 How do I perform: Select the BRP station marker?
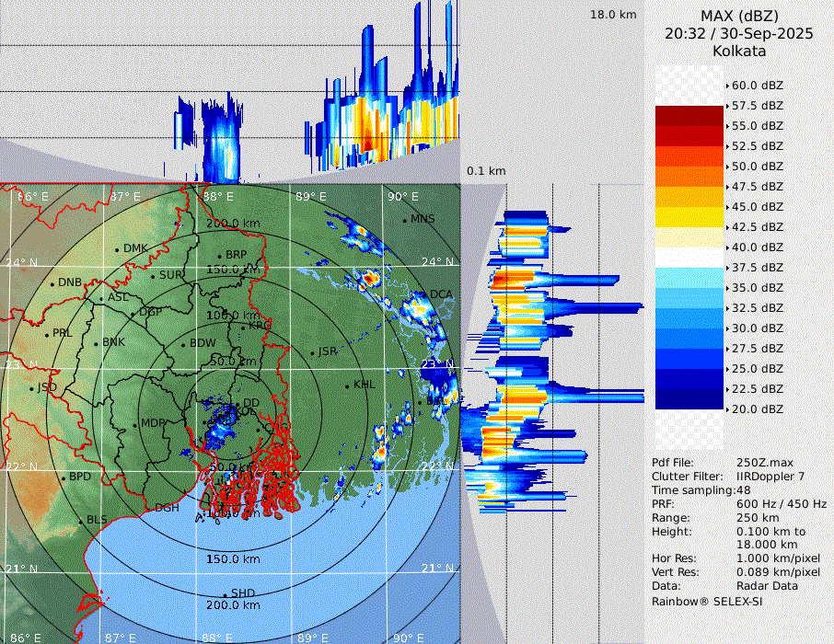pyautogui.click(x=220, y=256)
